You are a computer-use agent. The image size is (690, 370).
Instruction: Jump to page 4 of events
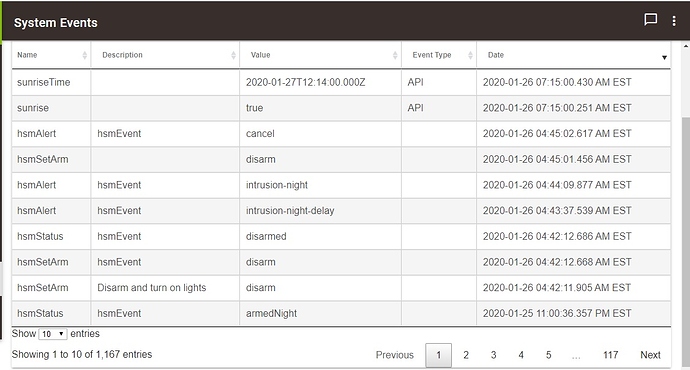pos(521,355)
